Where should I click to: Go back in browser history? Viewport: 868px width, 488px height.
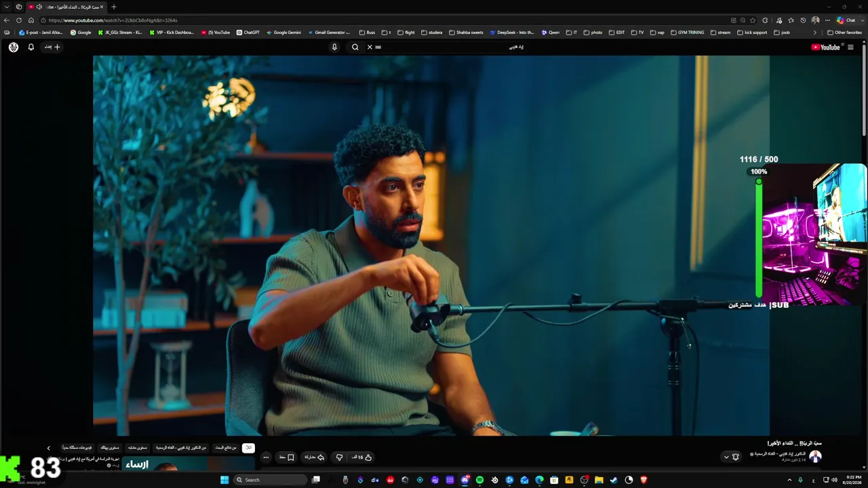[7, 20]
